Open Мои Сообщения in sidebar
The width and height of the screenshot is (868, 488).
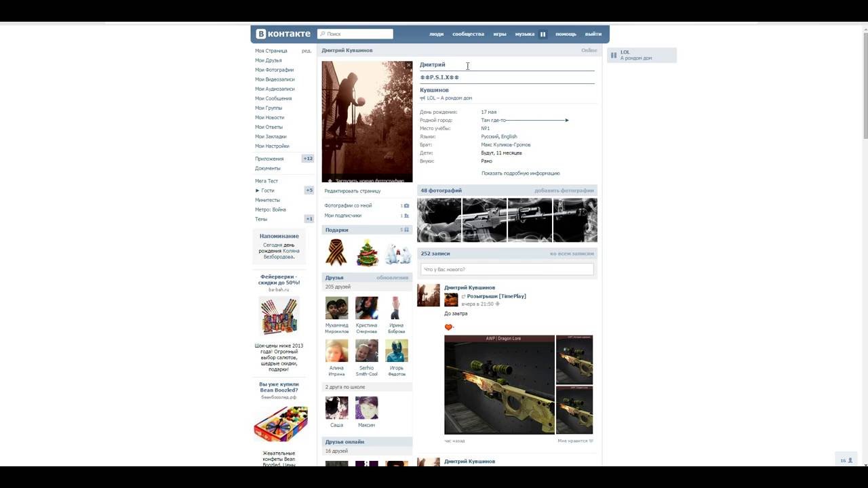click(273, 98)
